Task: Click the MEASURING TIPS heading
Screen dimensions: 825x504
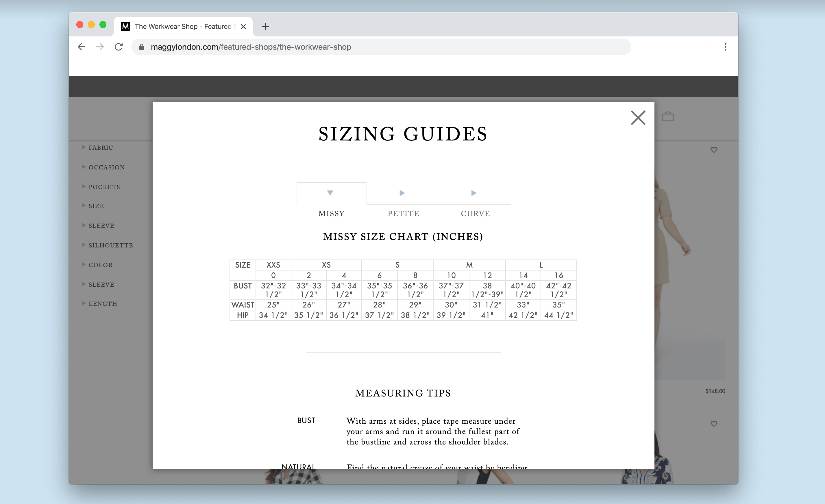Action: coord(403,393)
